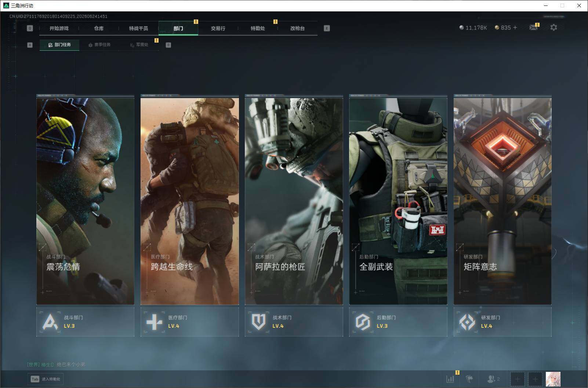Screen dimensions: 588x388
Task: Go to the 交易行 tab
Action: tap(218, 28)
